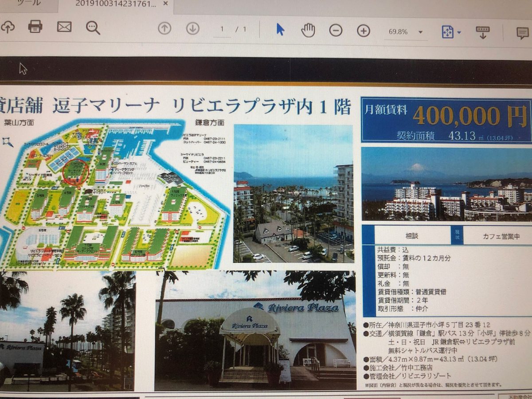Image resolution: width=532 pixels, height=399 pixels.
Task: Click the 月額賃料 label
Action: tap(385, 110)
